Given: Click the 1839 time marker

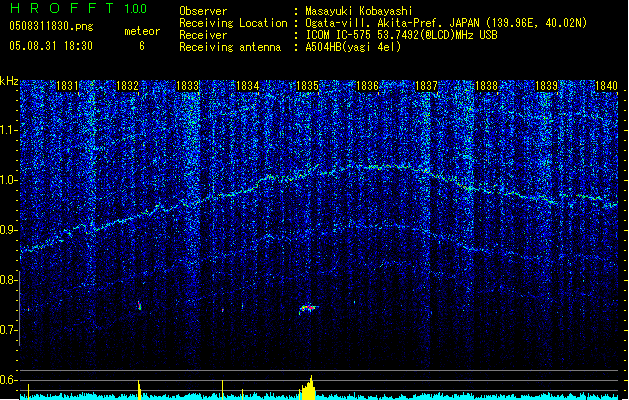Looking at the screenshot, I should pos(546,86).
